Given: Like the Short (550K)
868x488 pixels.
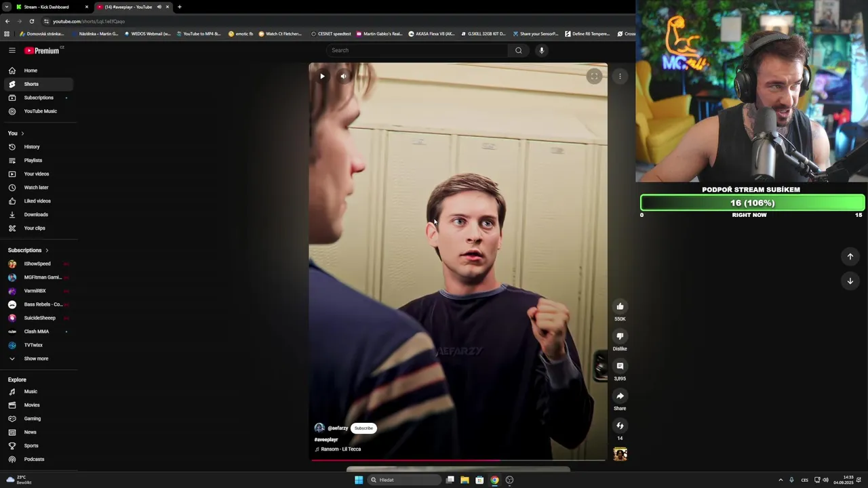Looking at the screenshot, I should [620, 306].
